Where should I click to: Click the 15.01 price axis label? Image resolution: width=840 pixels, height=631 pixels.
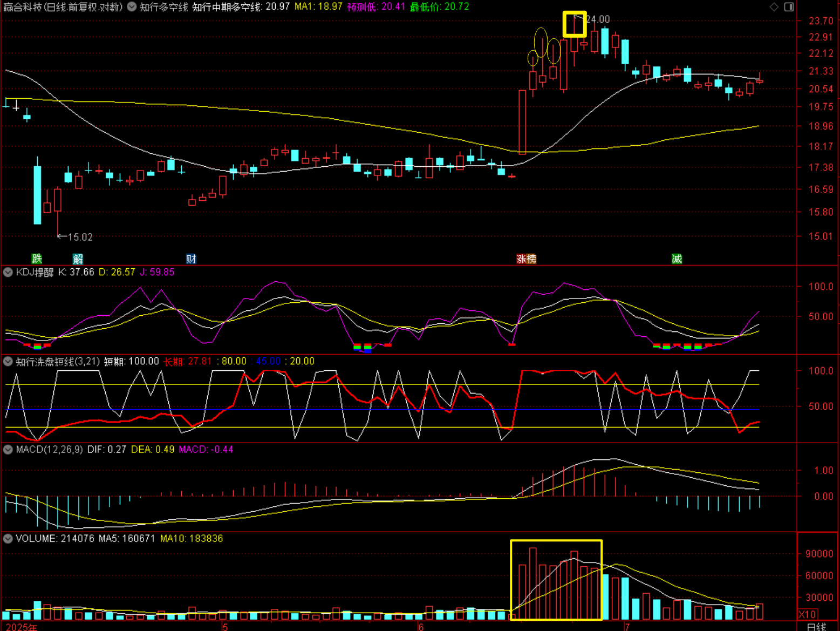pyautogui.click(x=821, y=236)
